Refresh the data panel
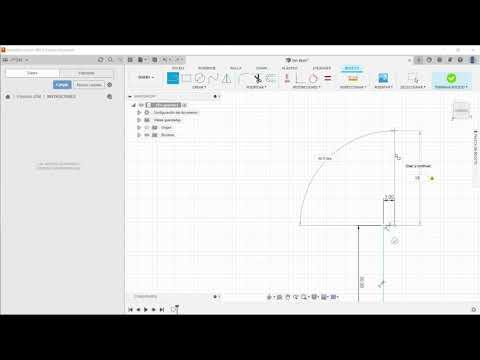Screen dimensions: 480x360 101,60
